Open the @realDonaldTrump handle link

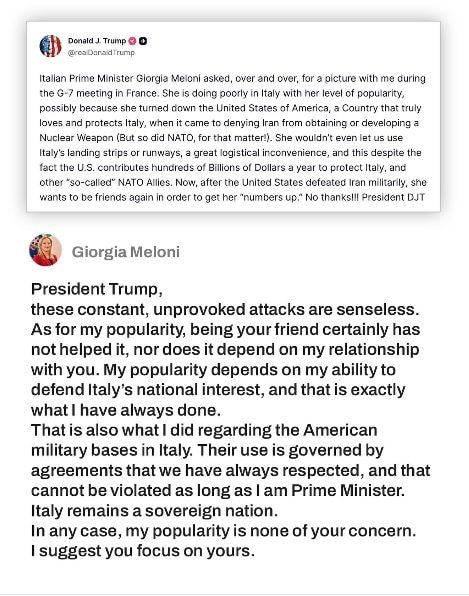pyautogui.click(x=101, y=52)
